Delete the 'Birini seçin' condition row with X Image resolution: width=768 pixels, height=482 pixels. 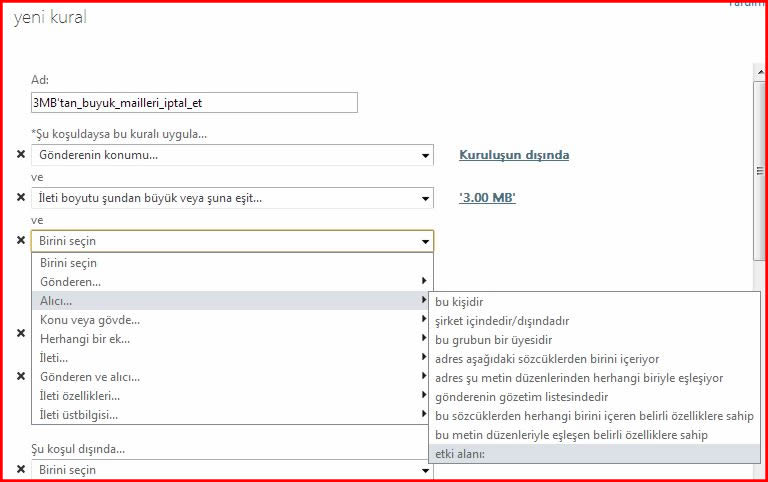tap(21, 240)
